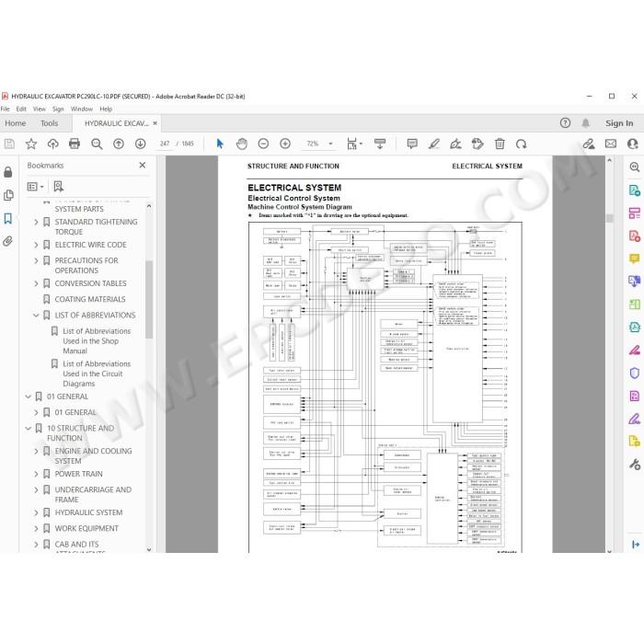Open bookmarks options menu dropdown
The width and height of the screenshot is (644, 644).
point(35,187)
